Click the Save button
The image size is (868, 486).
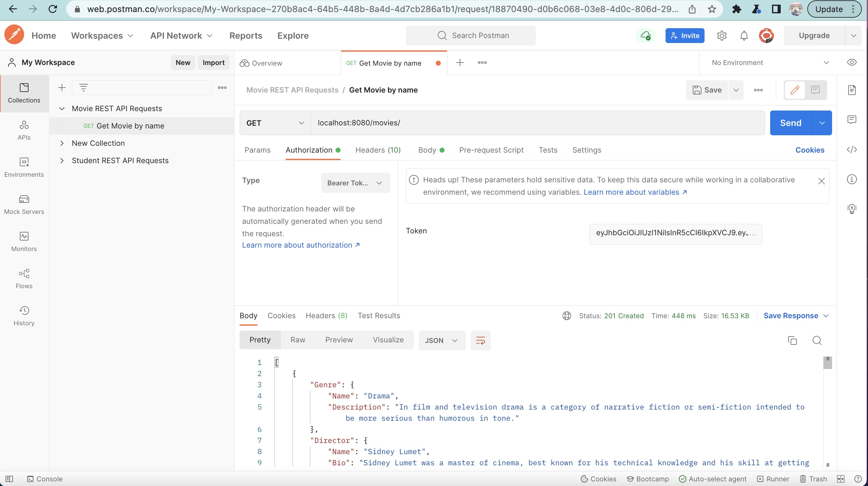707,90
